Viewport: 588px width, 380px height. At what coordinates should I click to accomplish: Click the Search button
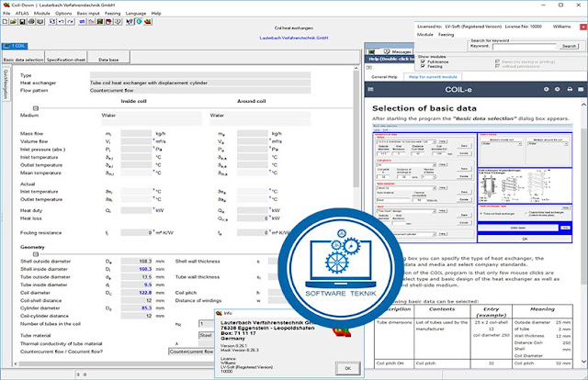569,46
